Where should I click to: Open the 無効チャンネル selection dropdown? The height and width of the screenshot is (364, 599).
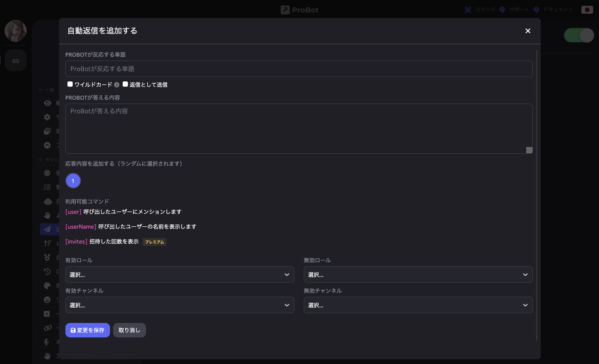click(418, 305)
